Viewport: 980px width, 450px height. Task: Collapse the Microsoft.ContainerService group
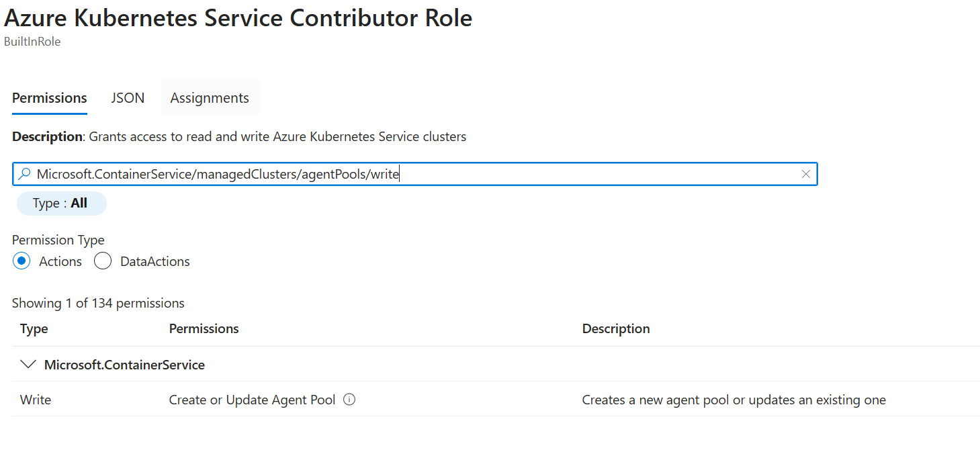click(x=28, y=365)
